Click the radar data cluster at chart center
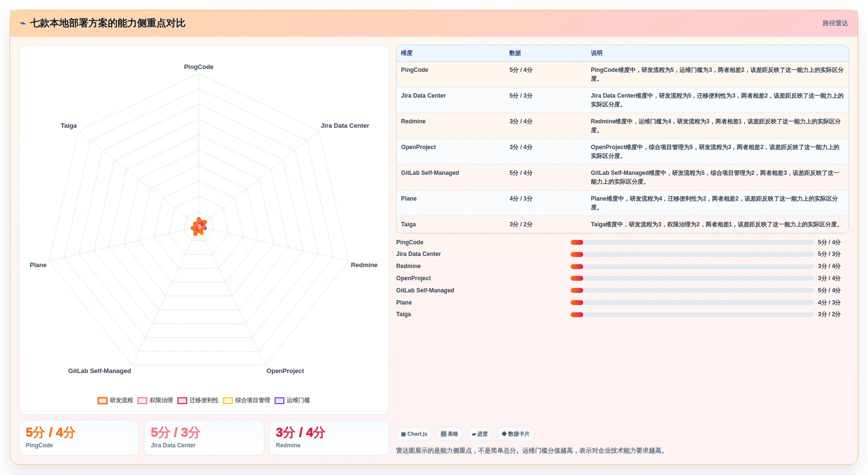The image size is (868, 475). [x=199, y=227]
